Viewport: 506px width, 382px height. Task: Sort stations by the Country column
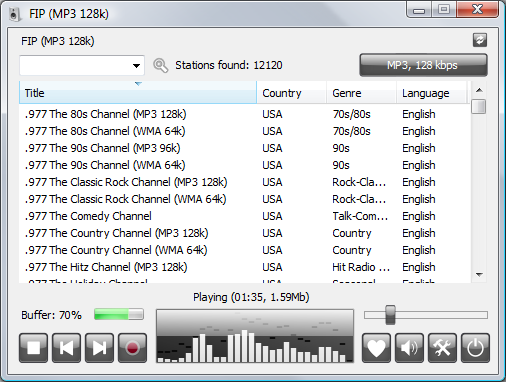point(292,93)
